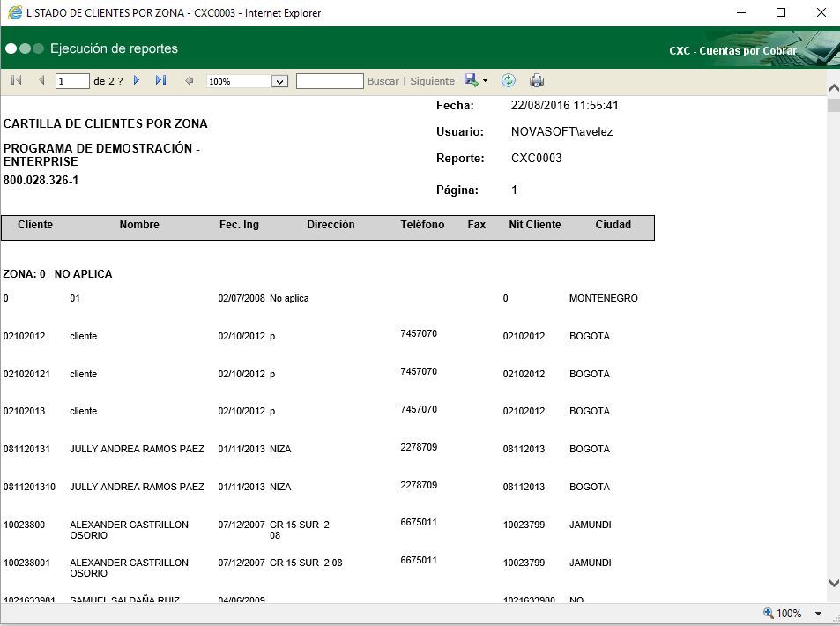Viewport: 840px width, 626px height.
Task: Click the back to parent report arrow
Action: tap(189, 81)
